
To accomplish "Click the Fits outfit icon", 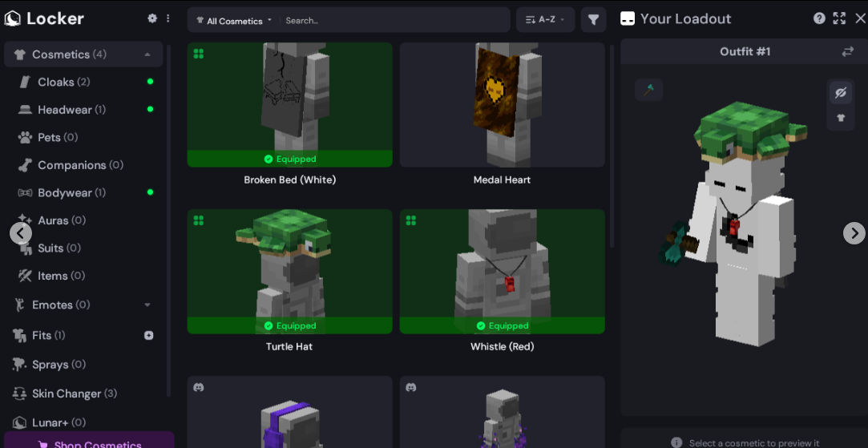I will point(19,335).
